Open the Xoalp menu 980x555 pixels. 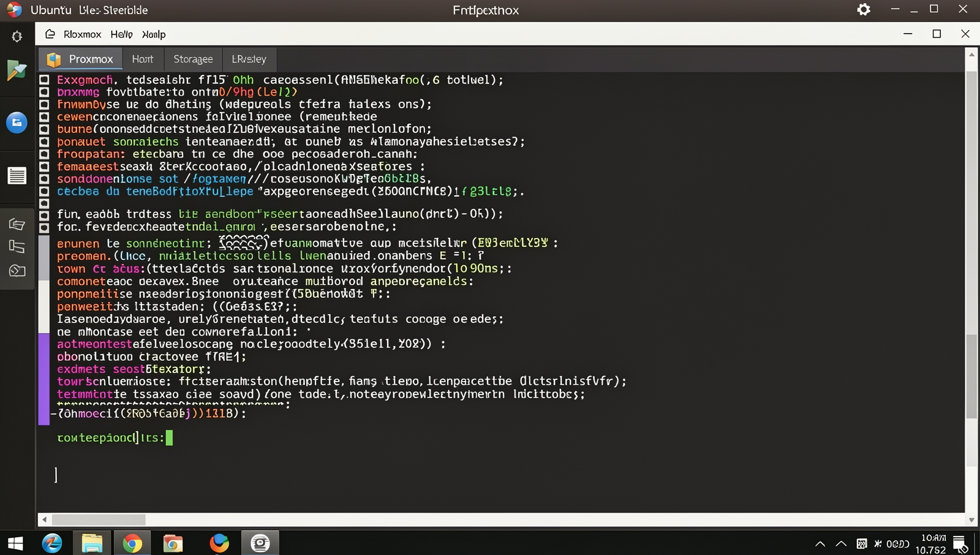click(x=154, y=34)
